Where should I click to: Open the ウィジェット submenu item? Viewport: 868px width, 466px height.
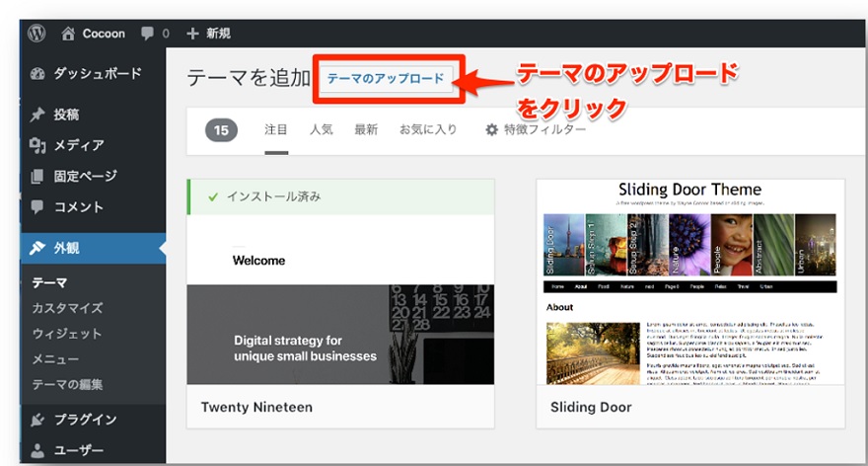tap(67, 334)
